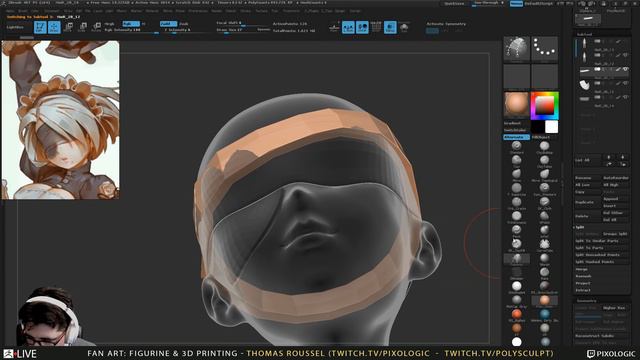Screen dimensions: 640x360
Task: Toggle eye visibility on second subtool
Action: point(625,56)
